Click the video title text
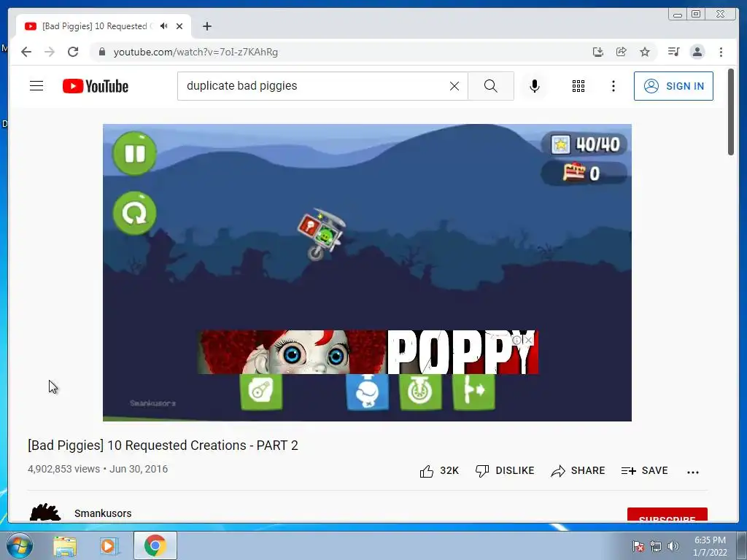Viewport: 747px width, 560px height. point(163,446)
